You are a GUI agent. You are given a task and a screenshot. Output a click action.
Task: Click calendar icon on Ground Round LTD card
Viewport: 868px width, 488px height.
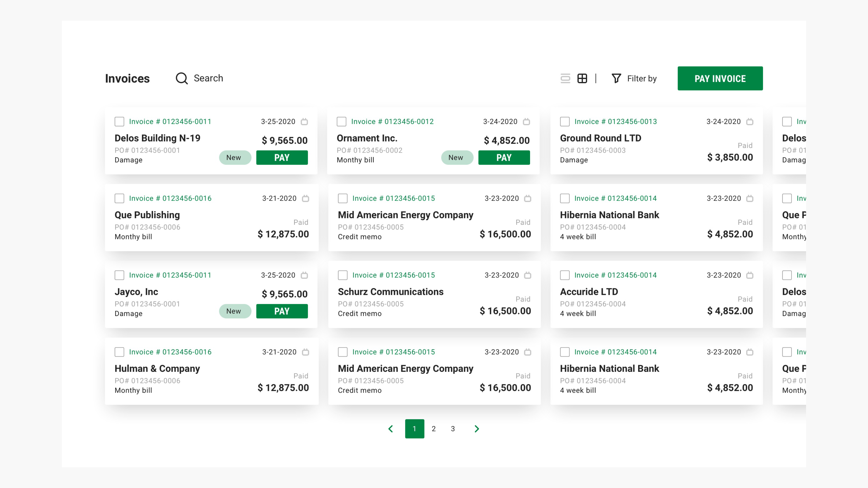(x=749, y=122)
